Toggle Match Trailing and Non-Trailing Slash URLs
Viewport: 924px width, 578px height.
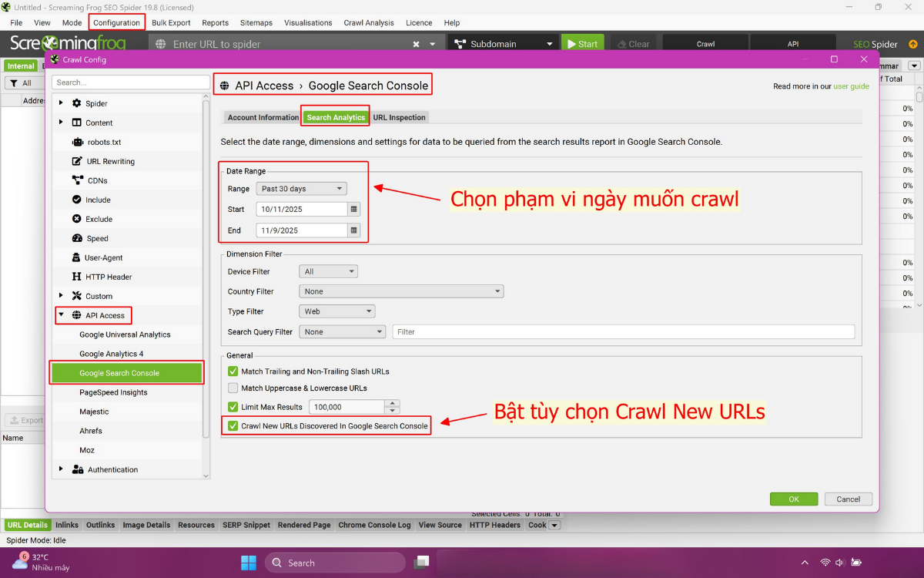coord(233,371)
